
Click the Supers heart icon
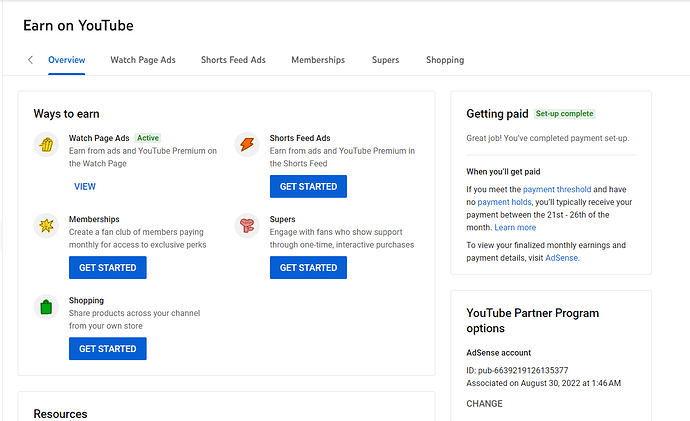[247, 226]
